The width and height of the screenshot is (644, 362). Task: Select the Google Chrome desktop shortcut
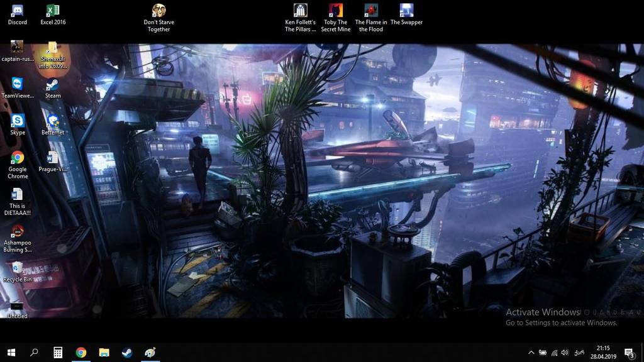click(x=17, y=165)
